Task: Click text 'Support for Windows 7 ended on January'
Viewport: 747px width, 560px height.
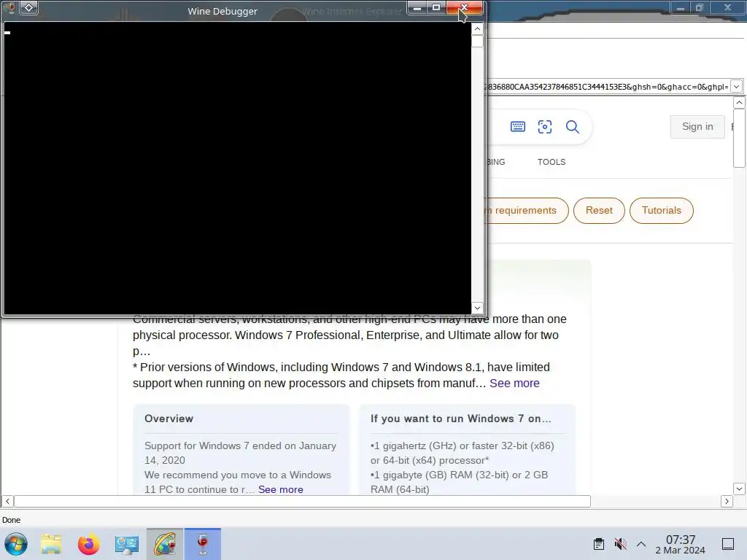Action: (x=240, y=446)
